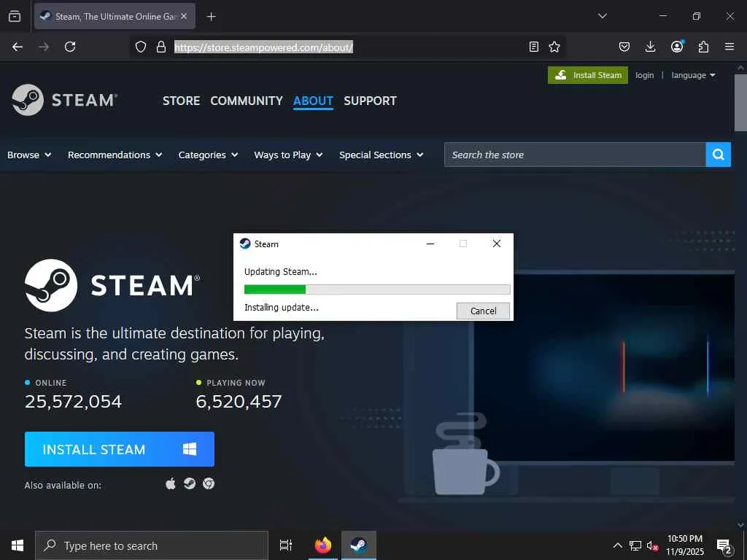Click the list all tabs chevron
The width and height of the screenshot is (747, 560).
tap(603, 16)
